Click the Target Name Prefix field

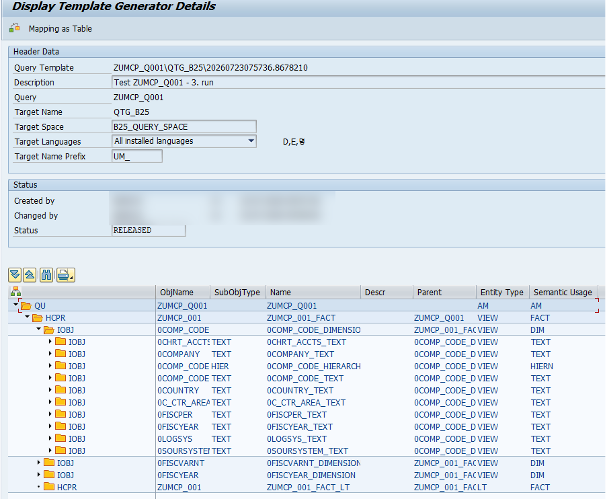coord(137,156)
